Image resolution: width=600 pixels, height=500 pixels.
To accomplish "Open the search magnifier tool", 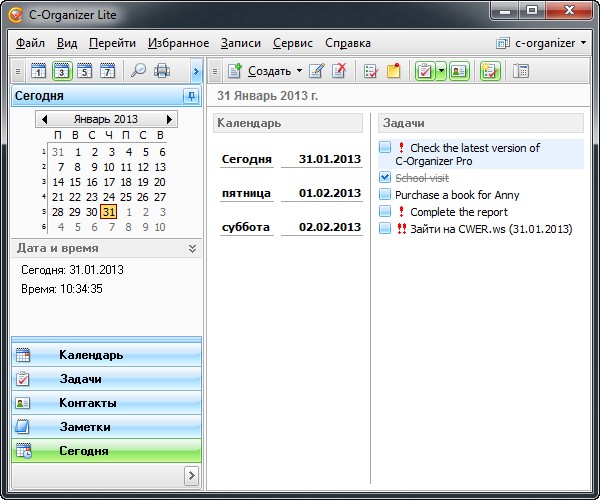I will click(x=138, y=71).
